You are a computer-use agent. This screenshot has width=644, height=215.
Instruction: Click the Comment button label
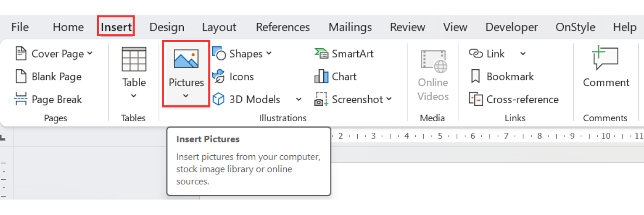click(606, 82)
